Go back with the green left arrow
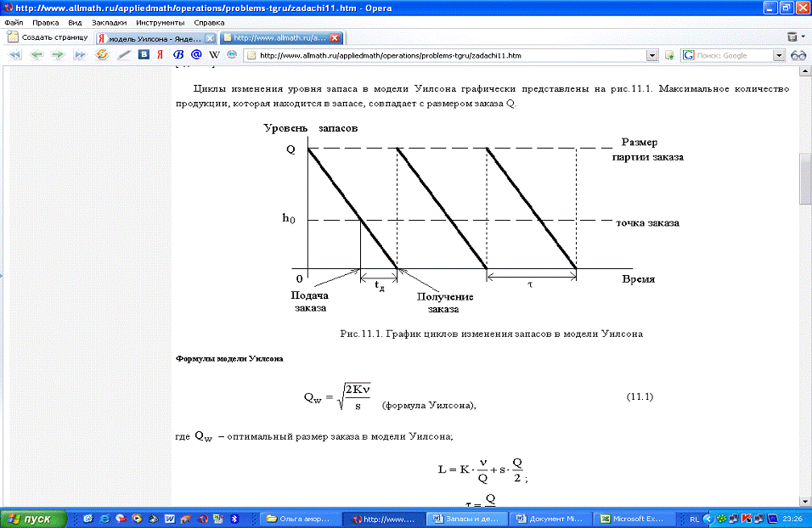Viewport: 812px width, 528px height. coord(37,54)
